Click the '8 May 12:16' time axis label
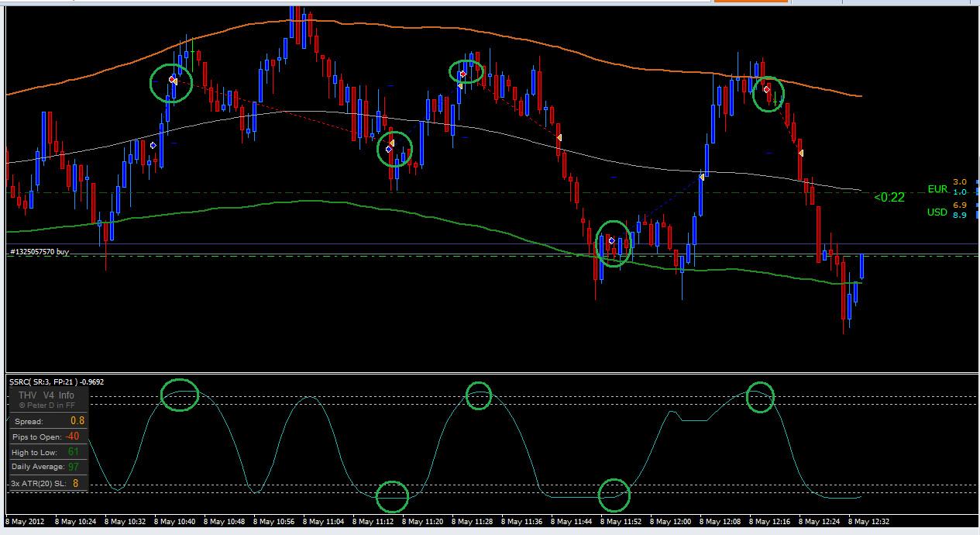 (770, 521)
